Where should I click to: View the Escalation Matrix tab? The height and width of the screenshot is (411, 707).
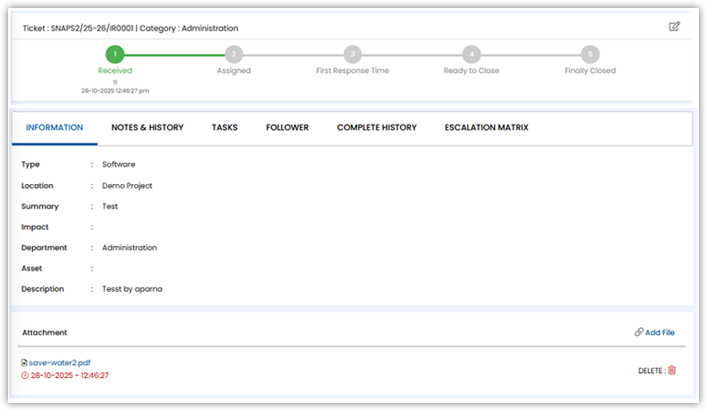tap(486, 128)
